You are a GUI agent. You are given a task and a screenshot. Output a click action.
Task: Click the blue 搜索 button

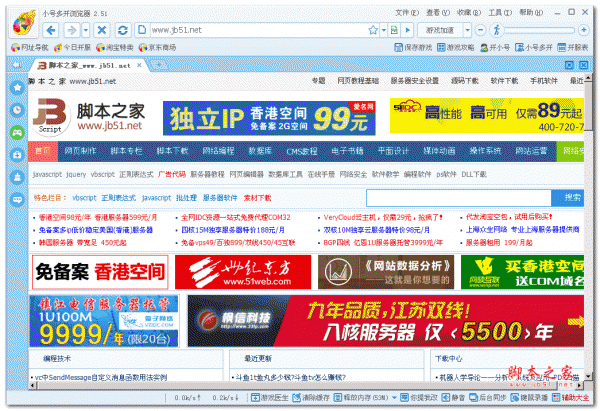click(x=568, y=198)
